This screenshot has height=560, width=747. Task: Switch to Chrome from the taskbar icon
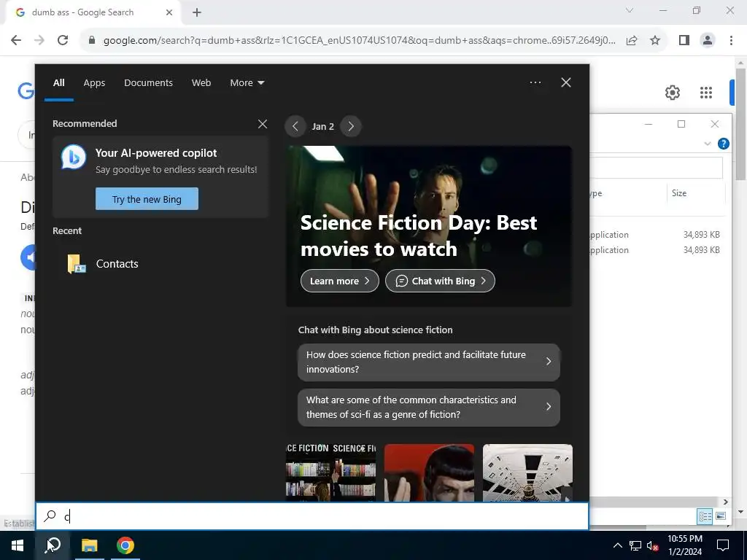pos(125,545)
